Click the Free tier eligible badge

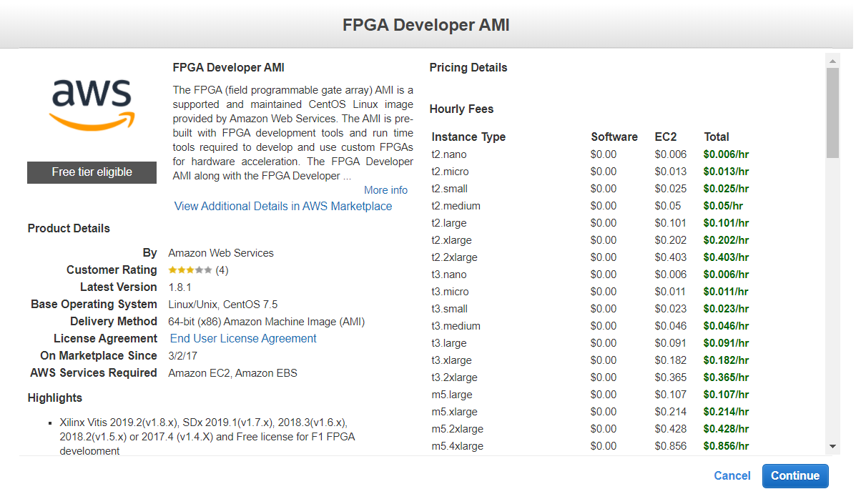pyautogui.click(x=92, y=172)
